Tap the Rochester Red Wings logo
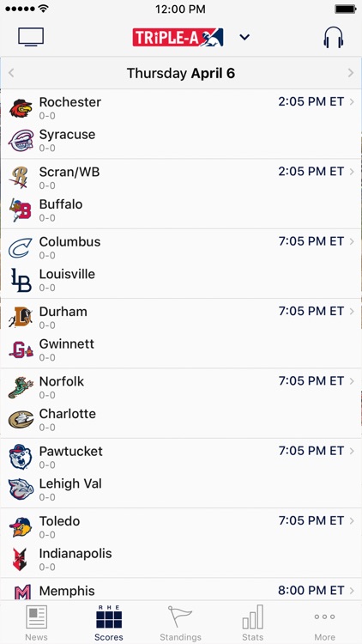Image resolution: width=362 pixels, height=644 pixels. click(21, 108)
